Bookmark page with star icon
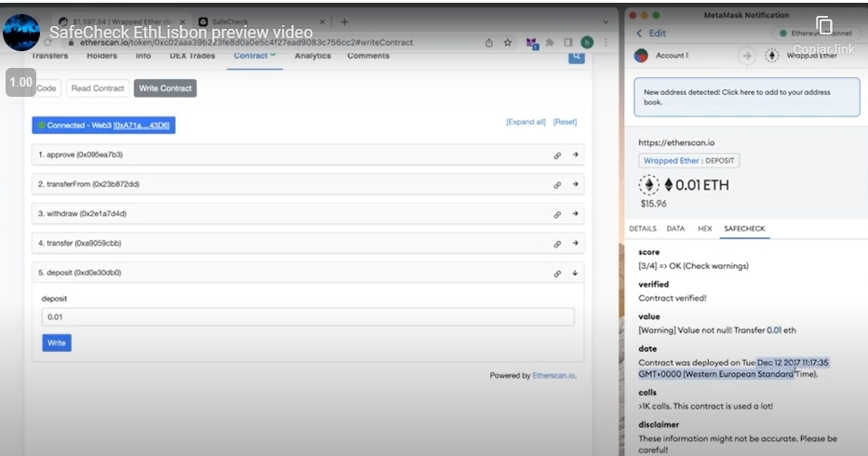 pyautogui.click(x=508, y=43)
